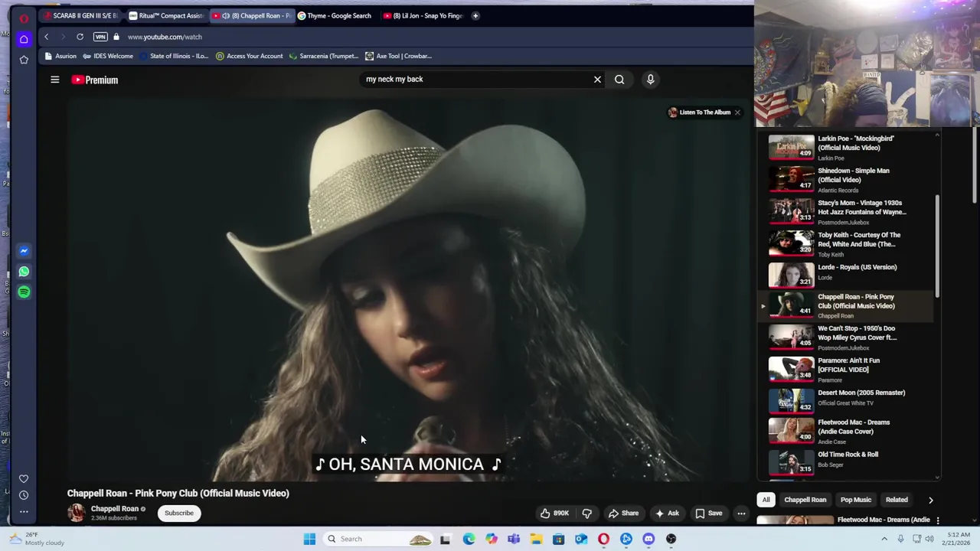Clear the search query with the X

click(597, 79)
